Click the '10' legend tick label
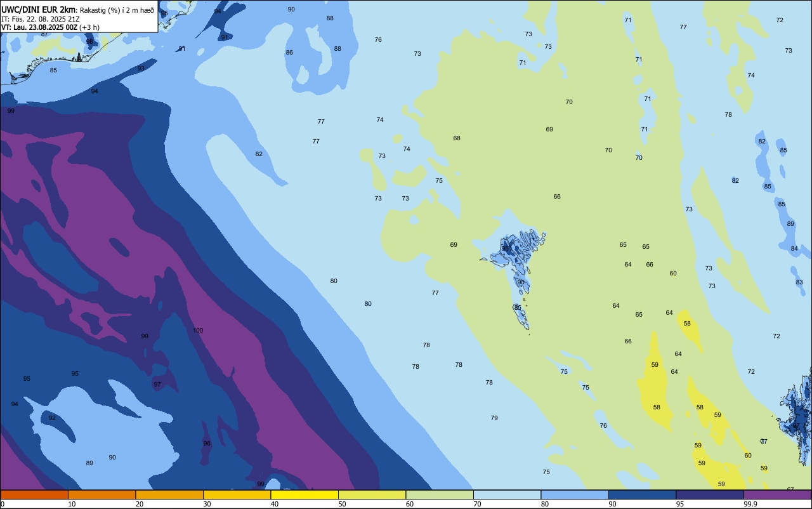812x509 pixels. pos(72,504)
